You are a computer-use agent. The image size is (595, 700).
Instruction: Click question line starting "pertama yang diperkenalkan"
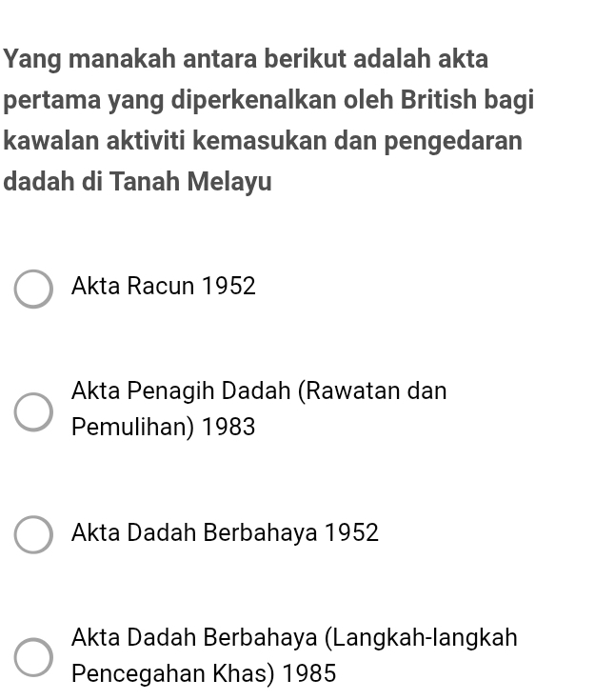(268, 100)
